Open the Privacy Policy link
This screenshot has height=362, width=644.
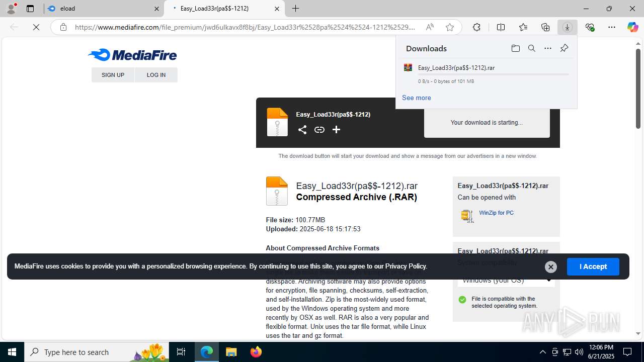point(406,266)
